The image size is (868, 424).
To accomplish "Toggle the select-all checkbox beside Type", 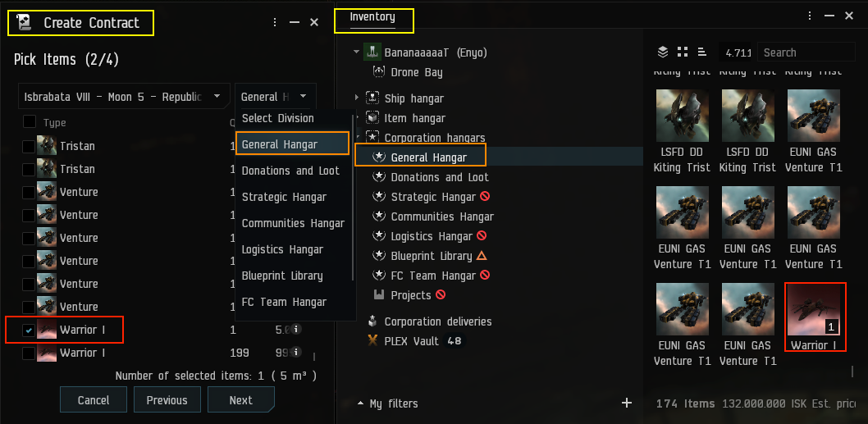I will coord(30,122).
